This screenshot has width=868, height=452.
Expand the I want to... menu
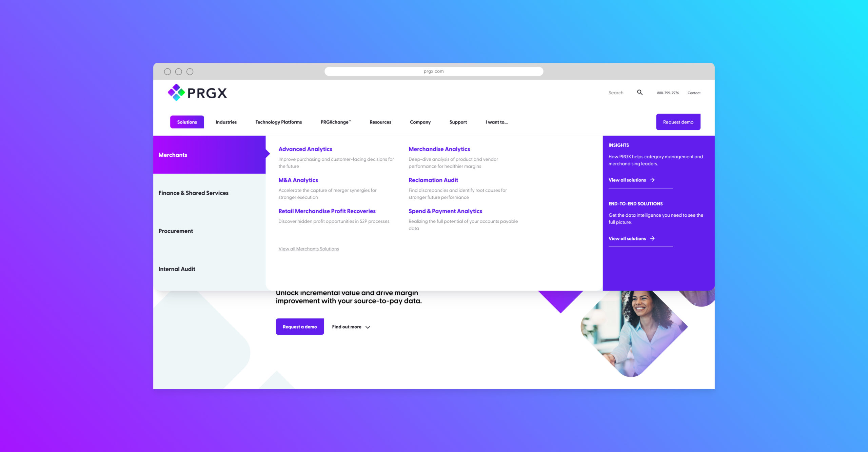pyautogui.click(x=497, y=122)
